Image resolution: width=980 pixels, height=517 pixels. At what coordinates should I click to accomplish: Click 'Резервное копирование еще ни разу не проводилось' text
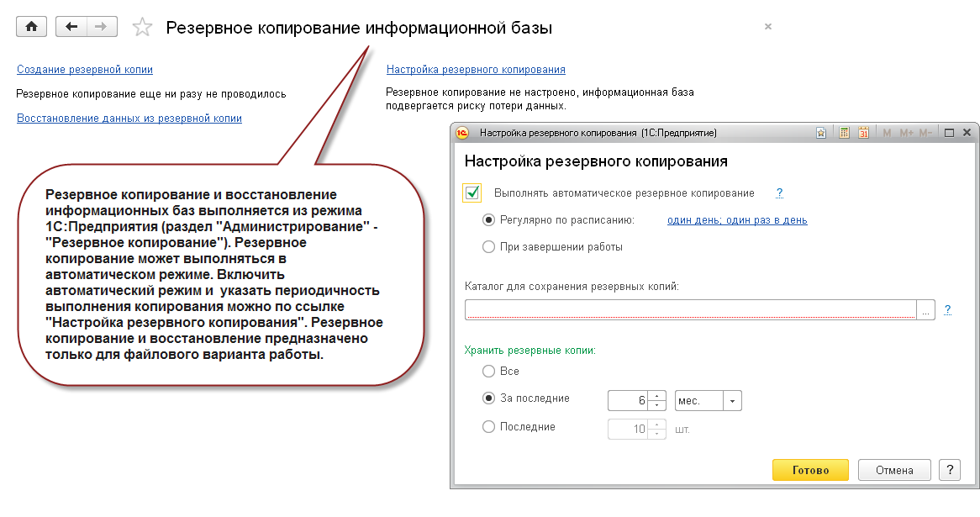151,94
